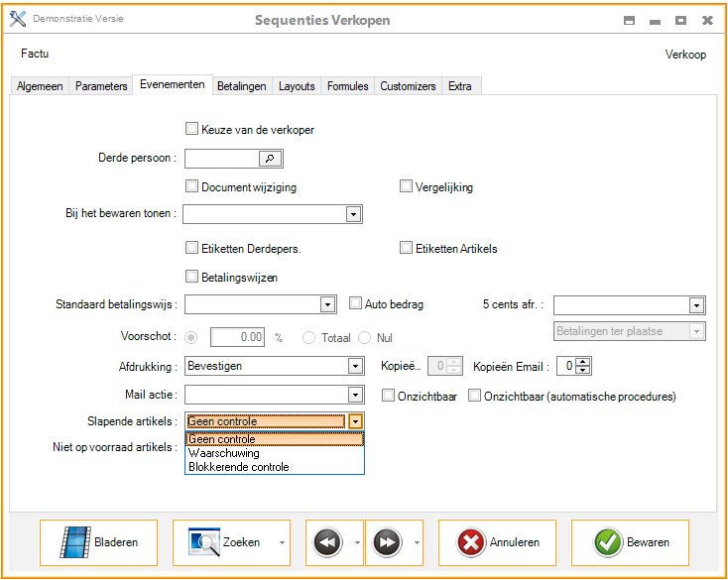
Task: Select the Totaal radio button
Action: [309, 338]
